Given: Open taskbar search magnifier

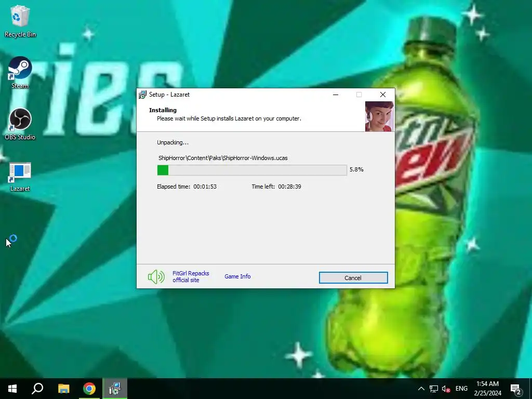Looking at the screenshot, I should tap(37, 389).
